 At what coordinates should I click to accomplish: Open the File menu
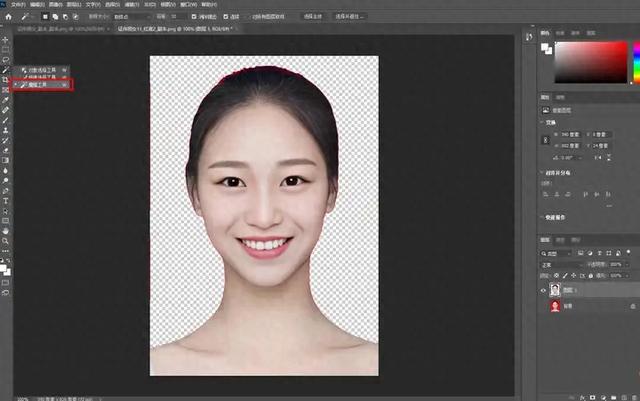point(18,4)
